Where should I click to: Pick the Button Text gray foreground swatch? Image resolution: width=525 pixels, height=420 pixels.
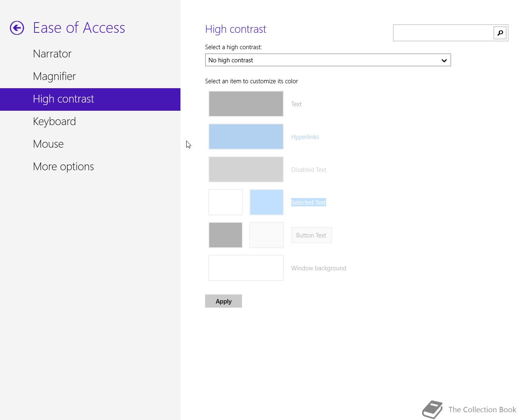226,235
